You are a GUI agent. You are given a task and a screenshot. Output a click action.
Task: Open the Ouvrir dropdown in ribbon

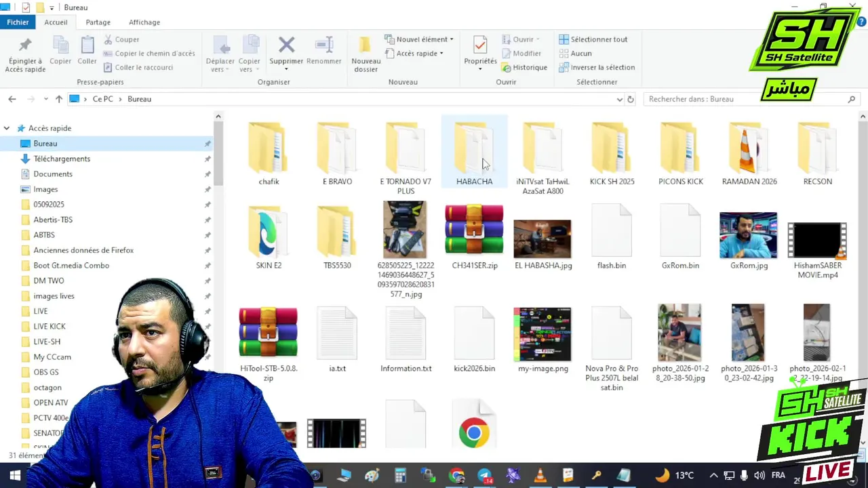tap(521, 39)
